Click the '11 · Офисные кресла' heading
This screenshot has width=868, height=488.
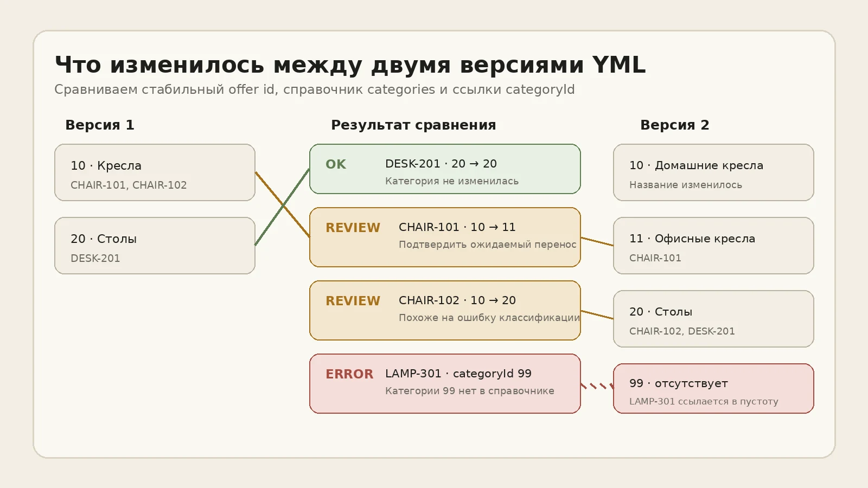pyautogui.click(x=692, y=239)
